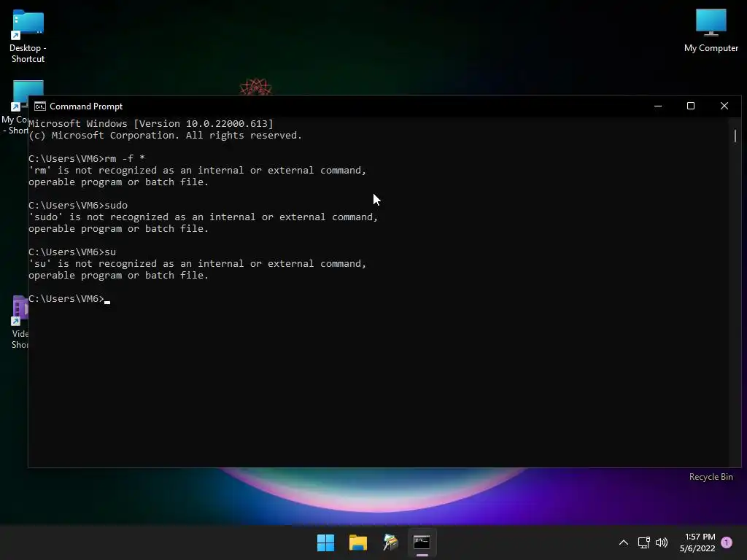Close the Command Prompt window

coord(724,106)
